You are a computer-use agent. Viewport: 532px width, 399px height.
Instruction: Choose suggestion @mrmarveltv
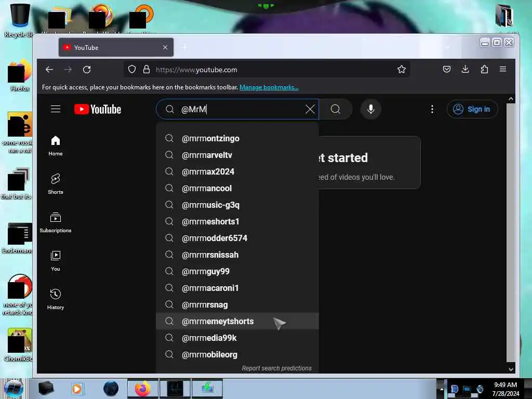237,155
